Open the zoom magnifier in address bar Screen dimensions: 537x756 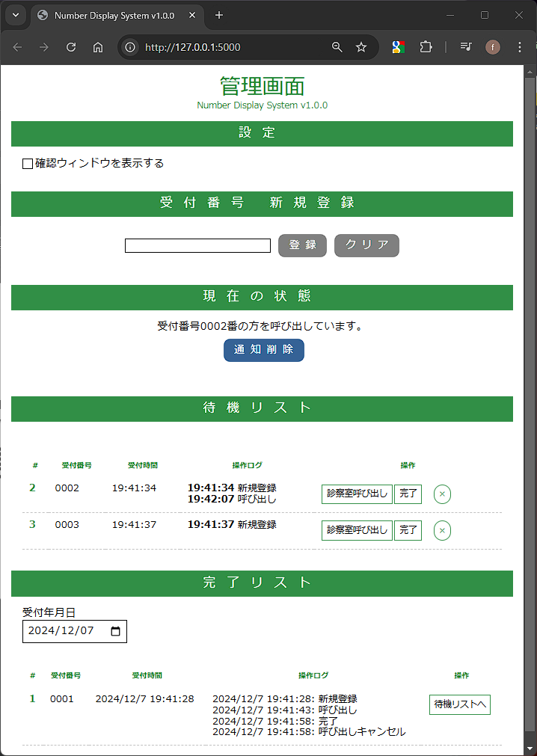coord(337,47)
